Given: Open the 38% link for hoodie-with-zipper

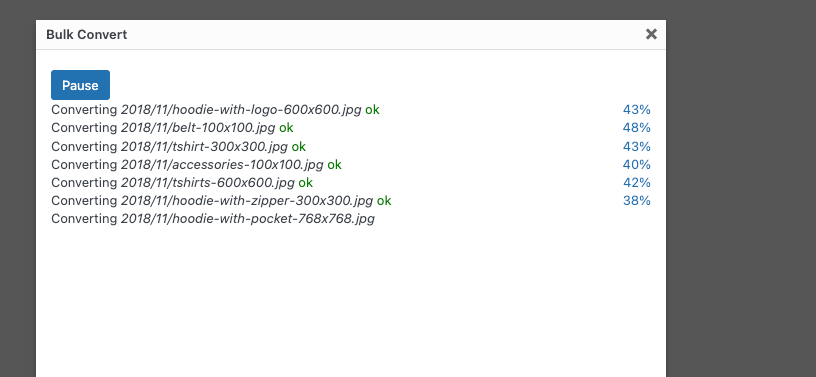Looking at the screenshot, I should point(636,200).
